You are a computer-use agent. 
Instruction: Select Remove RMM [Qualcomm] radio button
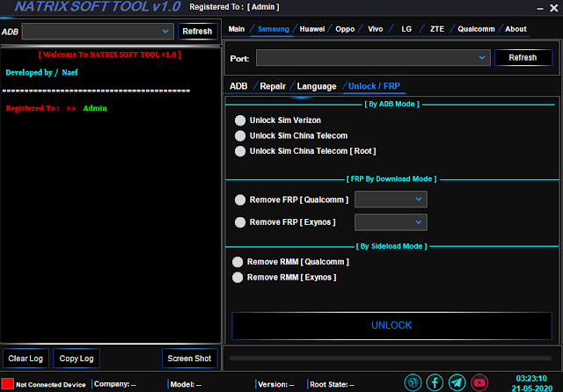coord(238,262)
